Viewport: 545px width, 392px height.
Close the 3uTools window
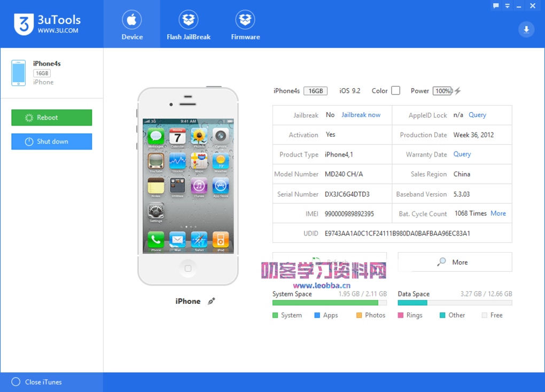pos(533,6)
